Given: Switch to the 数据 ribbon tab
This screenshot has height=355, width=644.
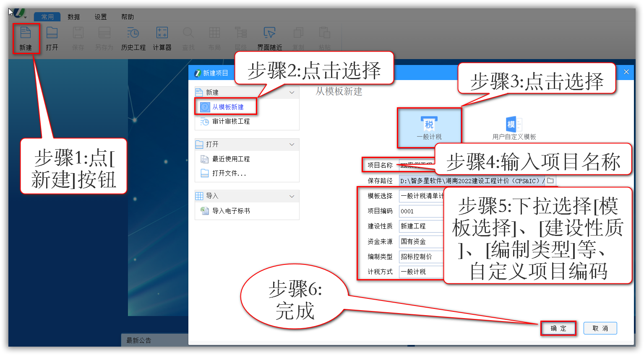Looking at the screenshot, I should pos(73,17).
